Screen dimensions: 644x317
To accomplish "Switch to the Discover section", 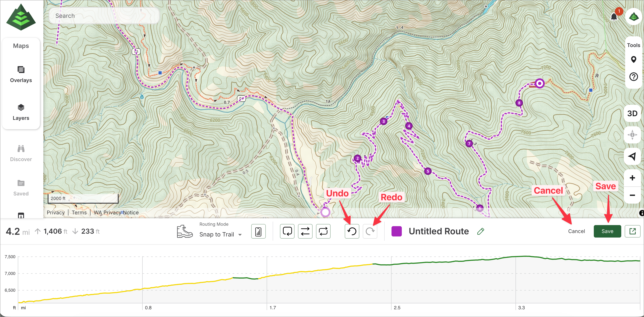I will [21, 153].
